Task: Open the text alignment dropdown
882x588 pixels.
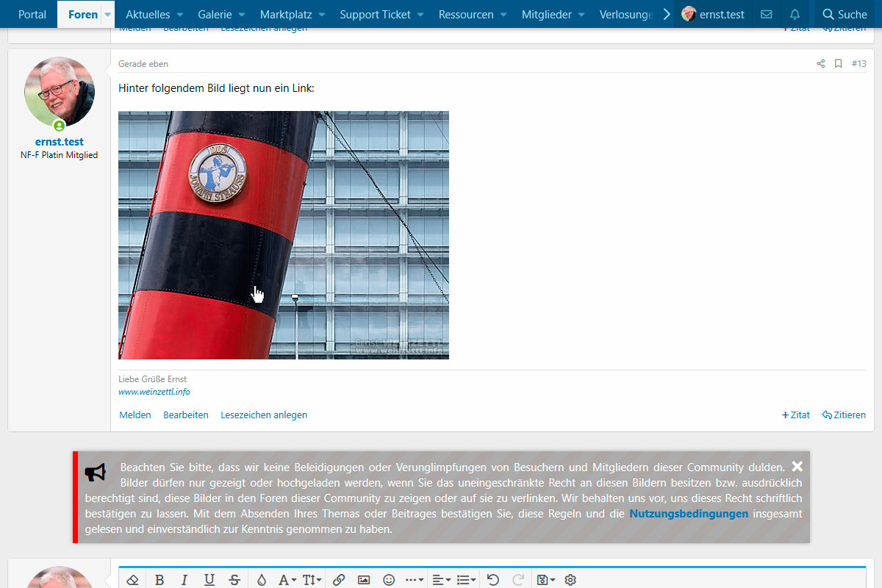Action: pos(441,580)
